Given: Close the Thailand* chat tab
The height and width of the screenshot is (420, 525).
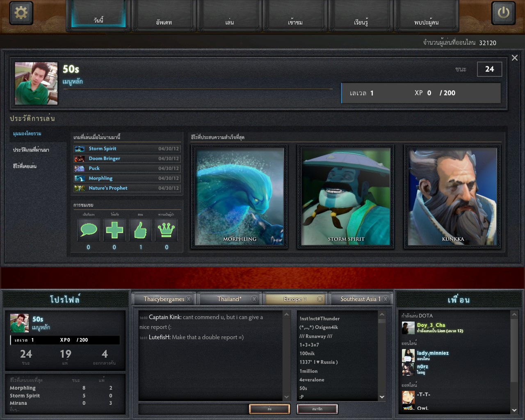Looking at the screenshot, I should 254,299.
